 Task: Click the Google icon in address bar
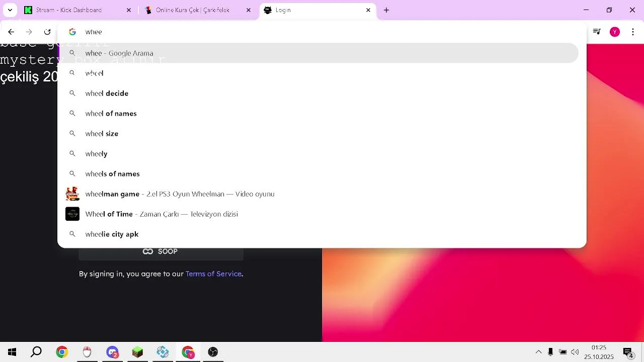[x=72, y=32]
